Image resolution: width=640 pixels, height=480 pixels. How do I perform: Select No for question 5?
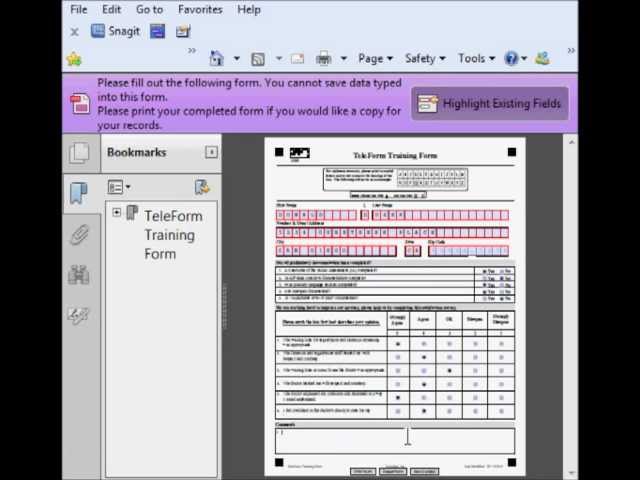[x=502, y=298]
